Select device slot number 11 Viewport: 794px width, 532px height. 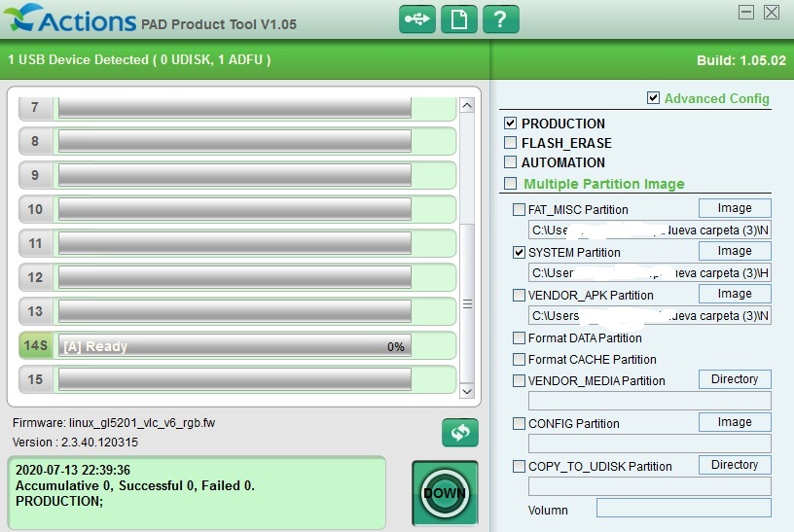pyautogui.click(x=35, y=243)
